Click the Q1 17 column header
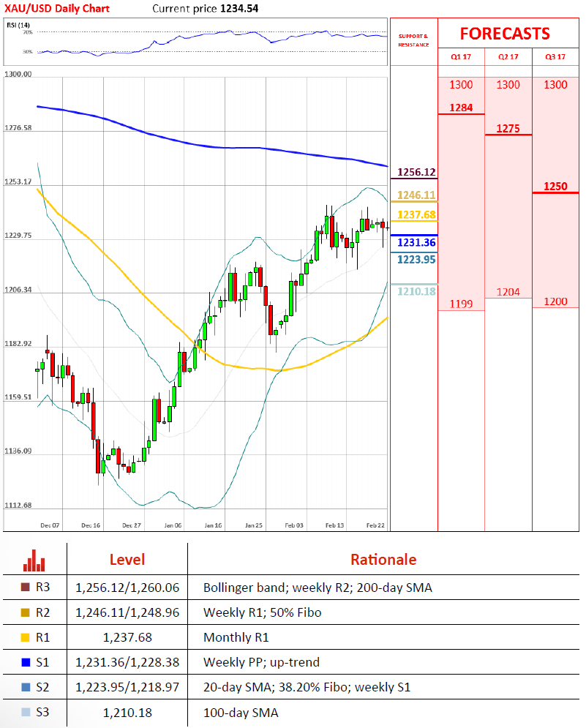 [461, 56]
